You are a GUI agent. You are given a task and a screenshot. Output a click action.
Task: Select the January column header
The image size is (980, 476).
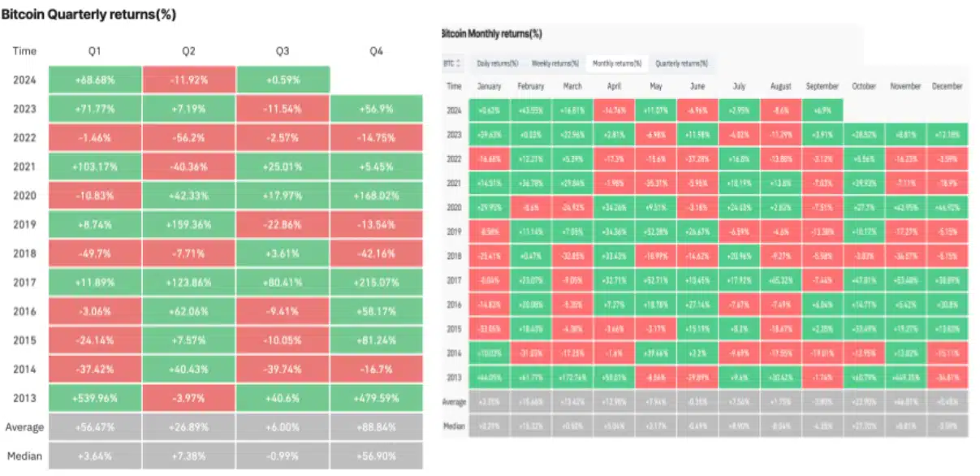490,86
